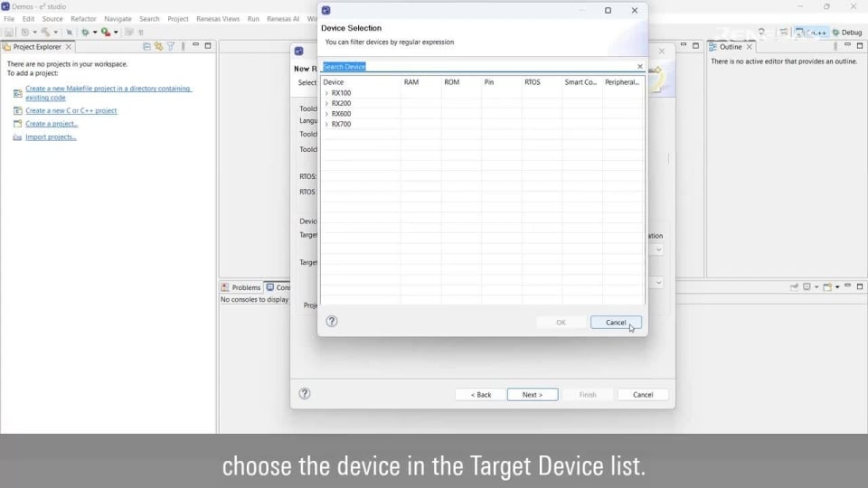This screenshot has width=868, height=488.
Task: Click the Save toolbar icon
Action: [x=9, y=33]
